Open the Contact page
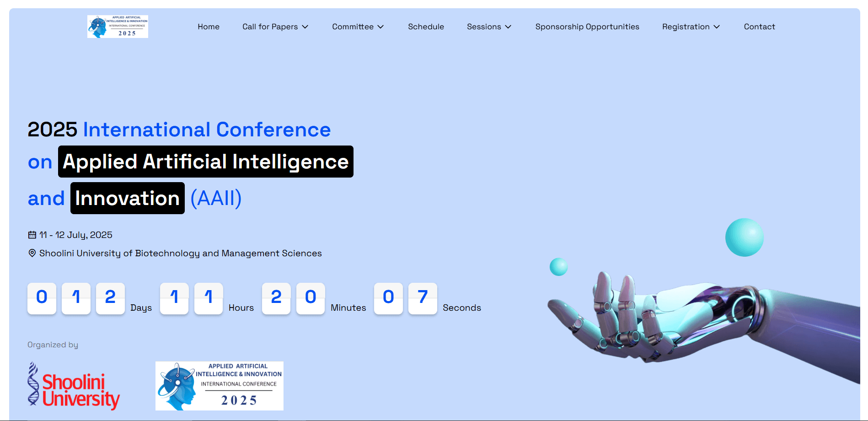 [759, 27]
